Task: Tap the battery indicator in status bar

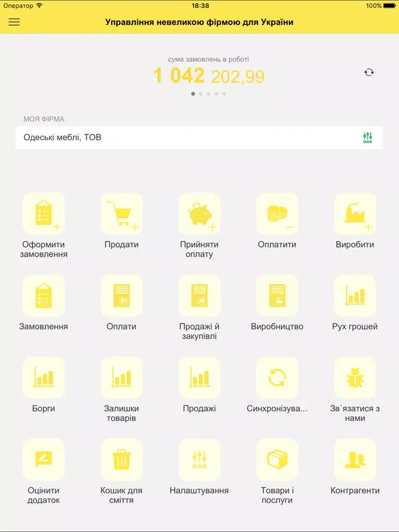Action: (389, 6)
